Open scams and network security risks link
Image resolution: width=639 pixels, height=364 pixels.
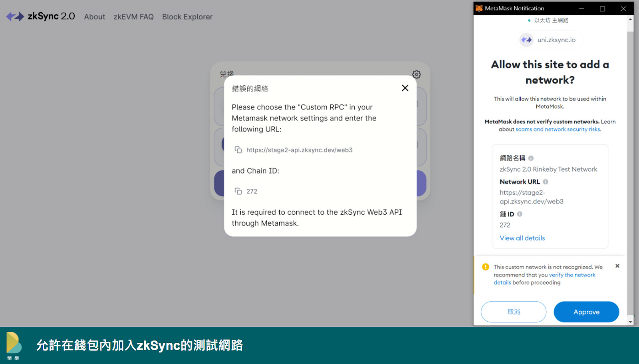pyautogui.click(x=558, y=129)
